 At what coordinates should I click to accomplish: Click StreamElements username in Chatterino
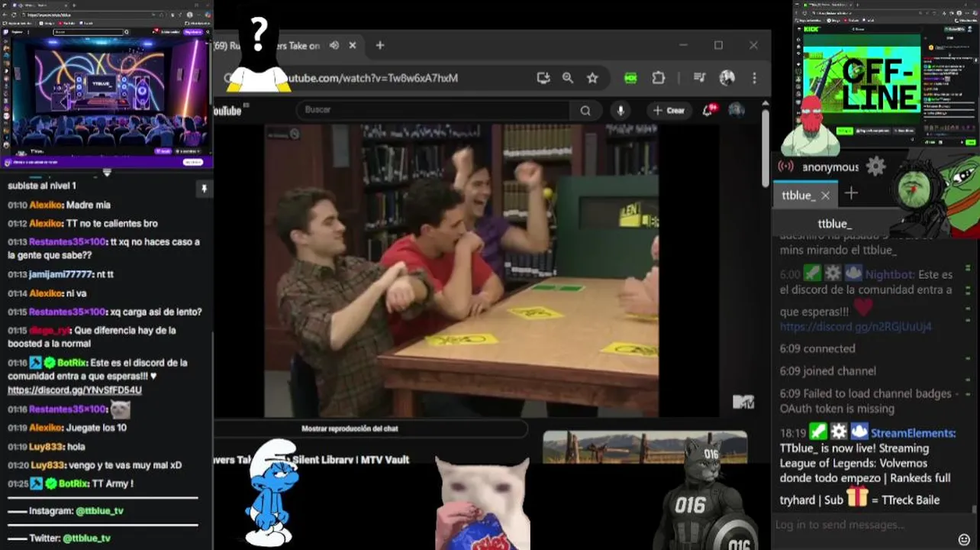click(x=913, y=433)
